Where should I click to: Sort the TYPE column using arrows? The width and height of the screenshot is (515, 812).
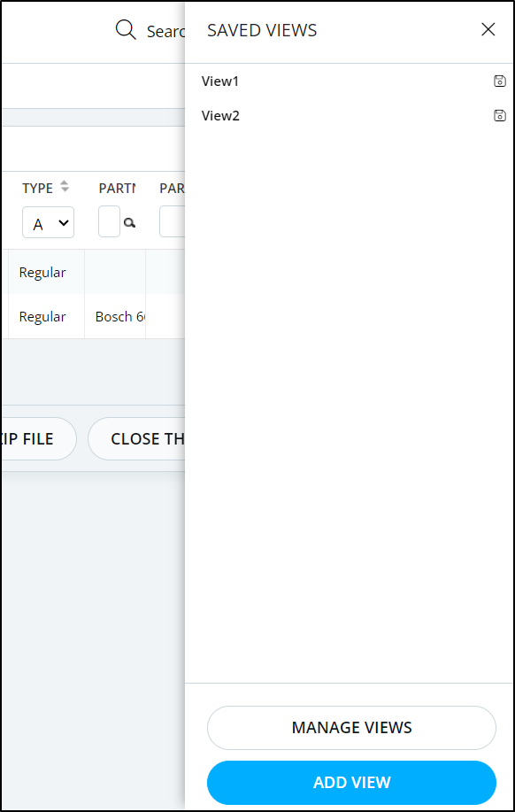[65, 187]
